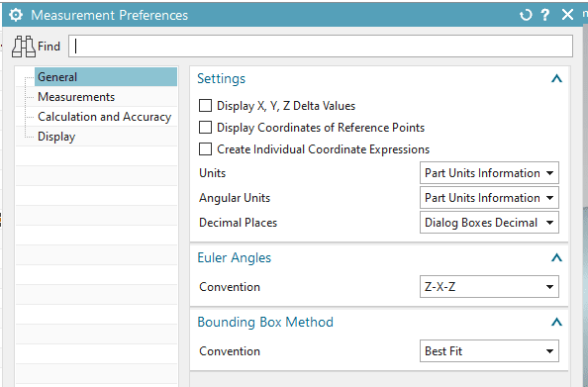The width and height of the screenshot is (588, 387).
Task: Open the Best Fit convention dropdown
Action: click(x=489, y=351)
